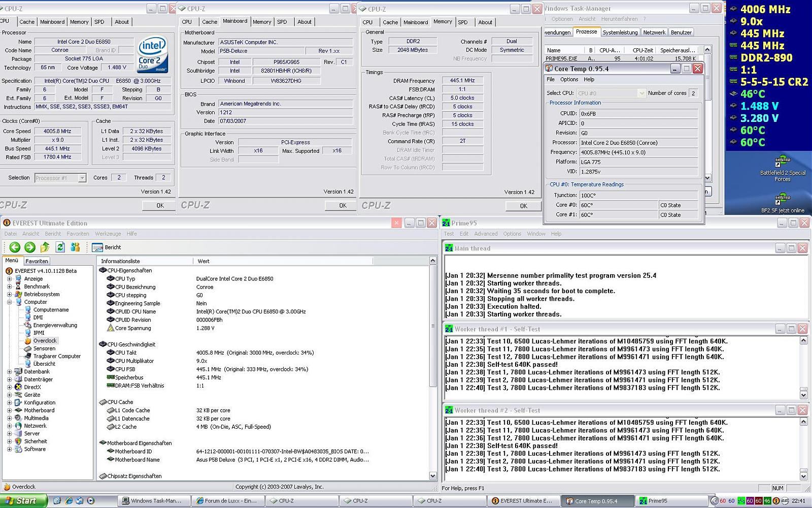Collapse Computer tree node
Image resolution: width=812 pixels, height=508 pixels.
point(9,302)
